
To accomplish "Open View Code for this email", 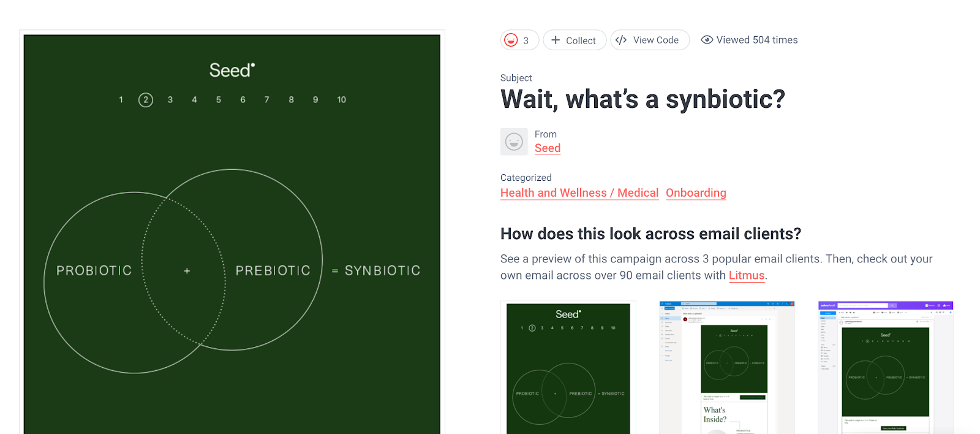I will (650, 40).
